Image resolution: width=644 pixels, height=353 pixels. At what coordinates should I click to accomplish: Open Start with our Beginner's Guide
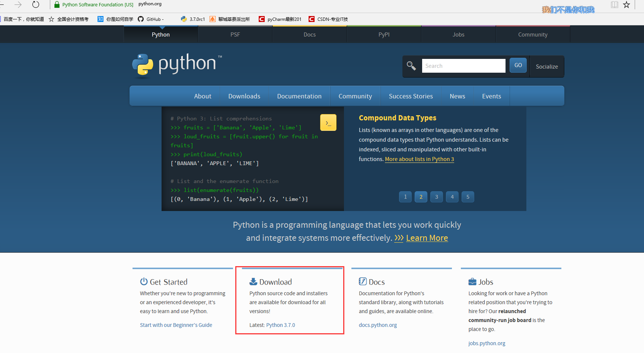tap(176, 325)
